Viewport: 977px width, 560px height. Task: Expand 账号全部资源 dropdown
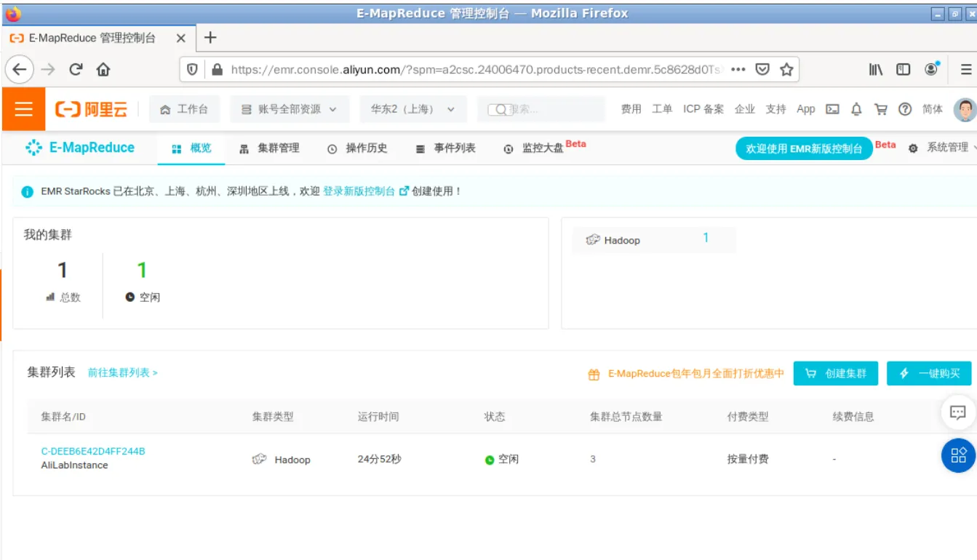click(290, 109)
